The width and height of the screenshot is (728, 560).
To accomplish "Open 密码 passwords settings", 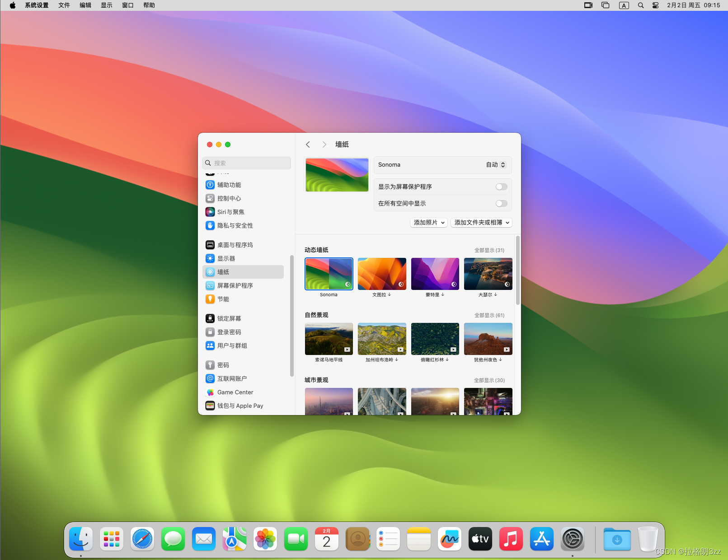I will (243, 365).
